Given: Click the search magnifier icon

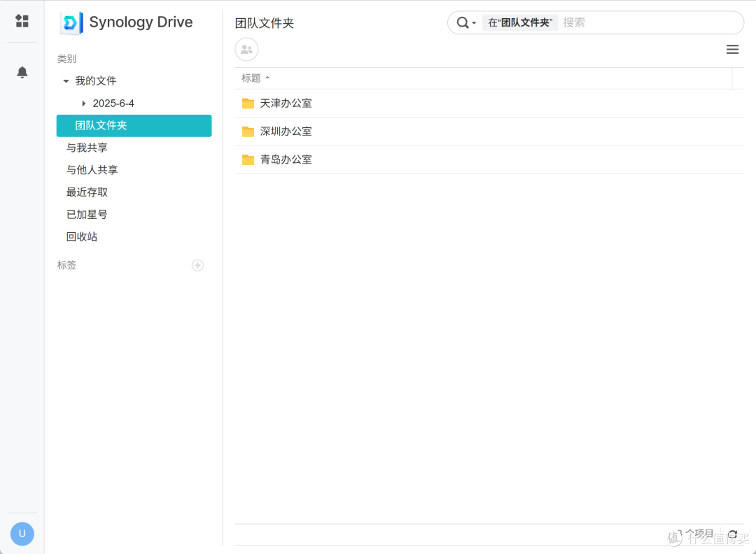Looking at the screenshot, I should [463, 22].
